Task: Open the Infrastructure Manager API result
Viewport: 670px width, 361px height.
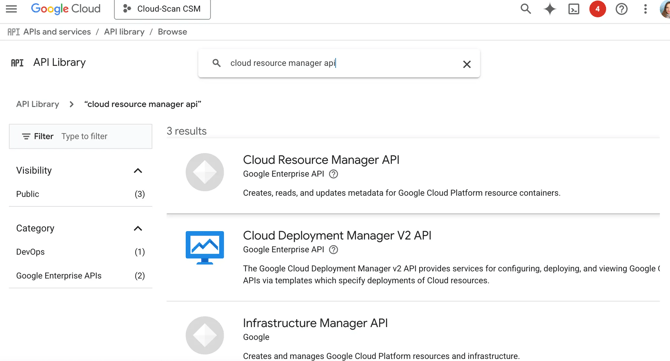Action: click(x=315, y=323)
